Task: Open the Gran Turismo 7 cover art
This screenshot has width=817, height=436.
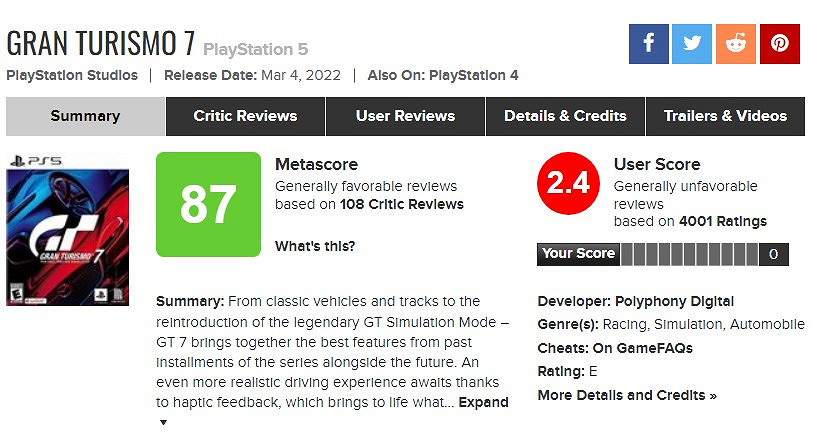Action: pos(67,230)
